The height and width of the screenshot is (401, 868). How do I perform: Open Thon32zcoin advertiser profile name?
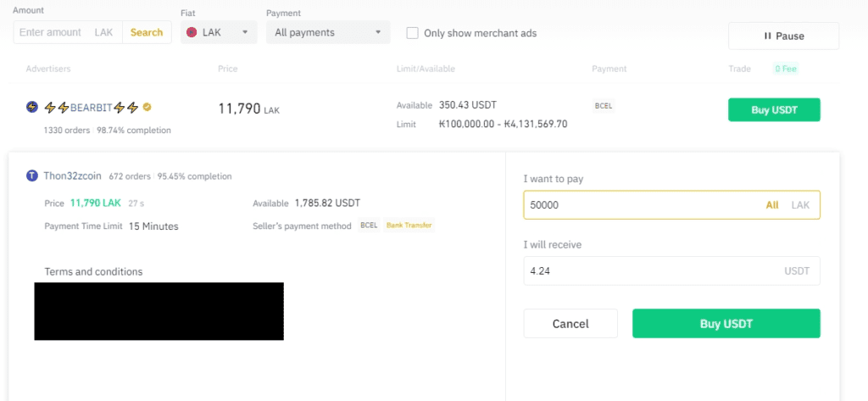coord(73,176)
